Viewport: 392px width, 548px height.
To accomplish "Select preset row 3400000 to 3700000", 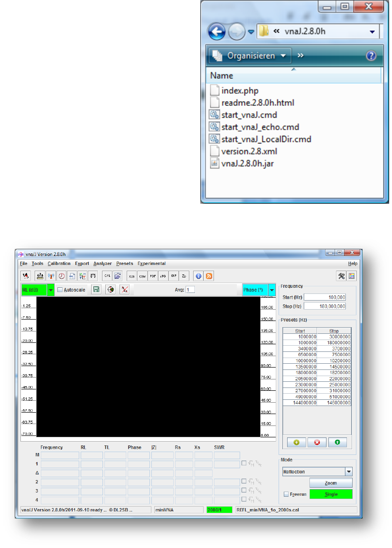I will click(317, 349).
